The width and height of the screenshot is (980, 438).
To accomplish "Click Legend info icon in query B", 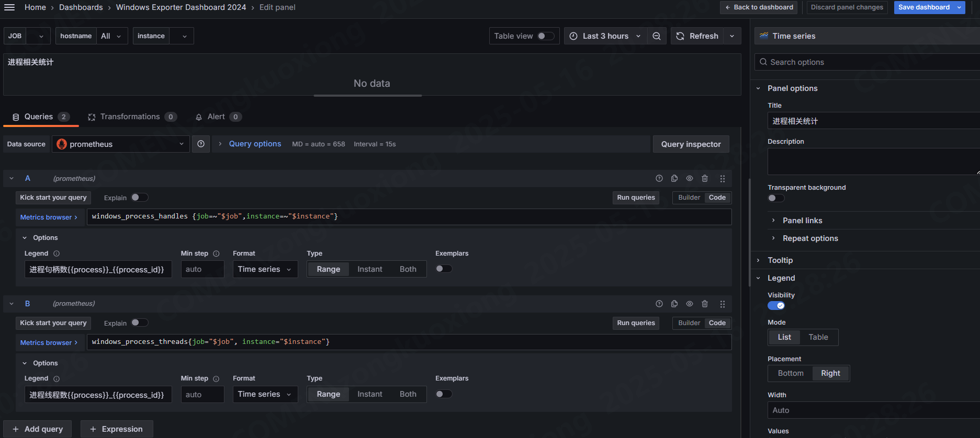I will click(x=57, y=378).
